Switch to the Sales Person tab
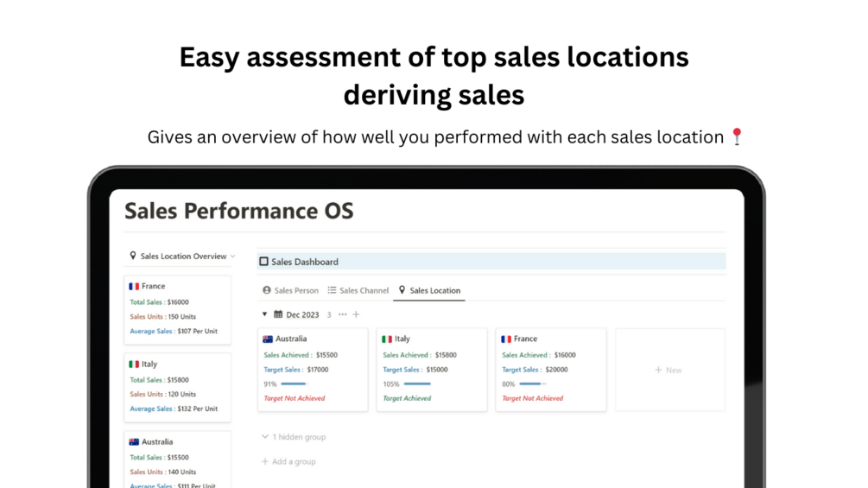This screenshot has height=488, width=868. point(290,290)
